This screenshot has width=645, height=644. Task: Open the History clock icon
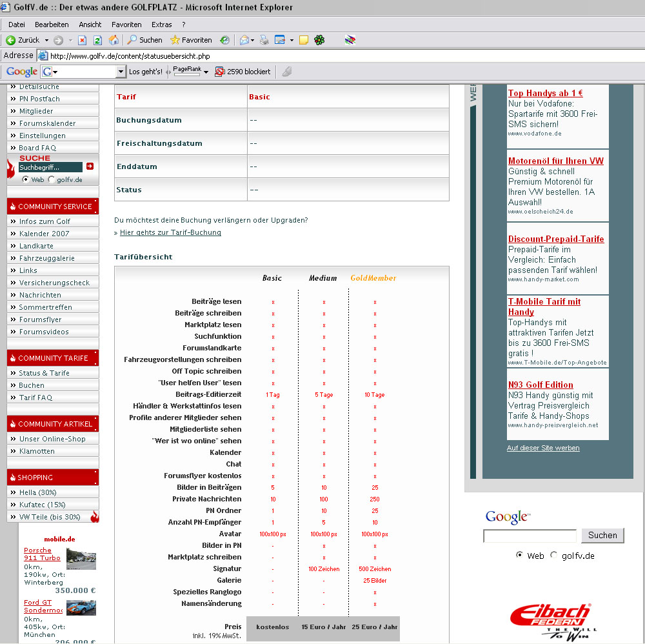224,40
